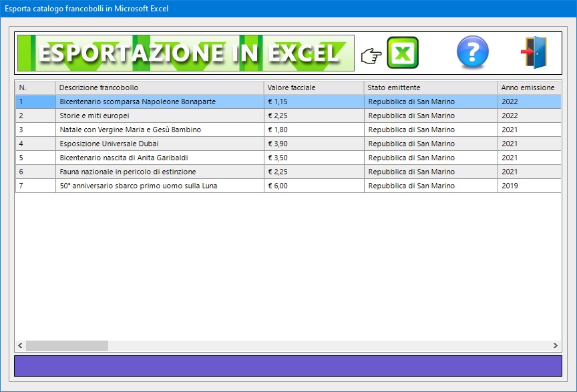Click the € 6,00 face value cell
Screen dimensions: 577x392
314,186
